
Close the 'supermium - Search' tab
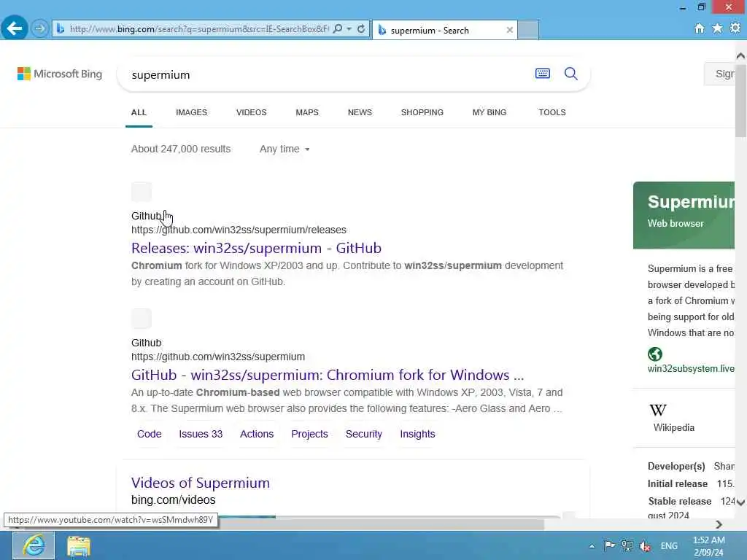(x=509, y=30)
